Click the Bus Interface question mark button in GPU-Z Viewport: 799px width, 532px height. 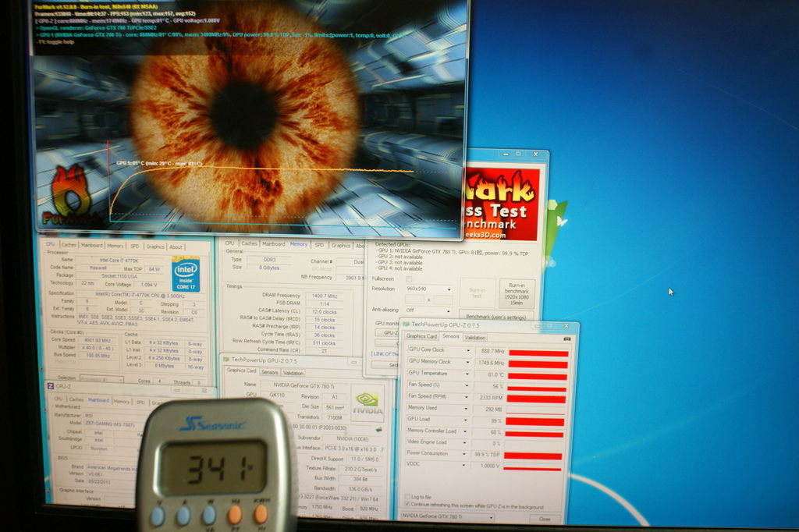tap(382, 449)
